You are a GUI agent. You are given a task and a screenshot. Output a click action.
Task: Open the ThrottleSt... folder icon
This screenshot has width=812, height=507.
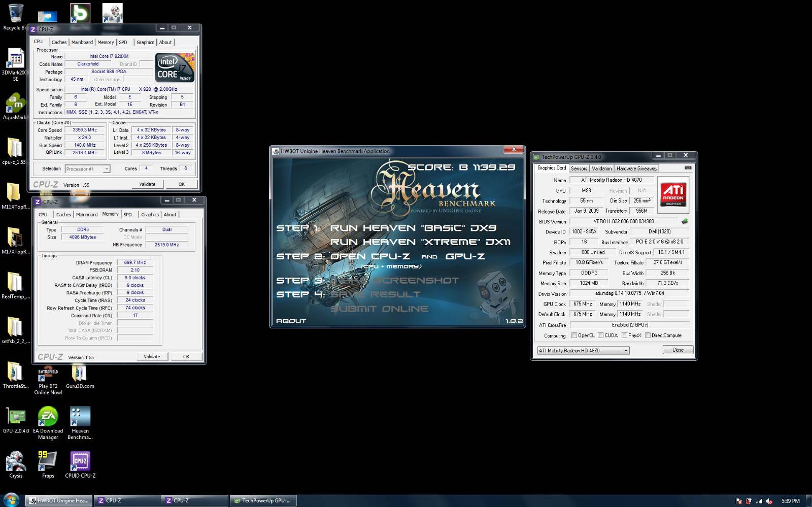click(15, 375)
